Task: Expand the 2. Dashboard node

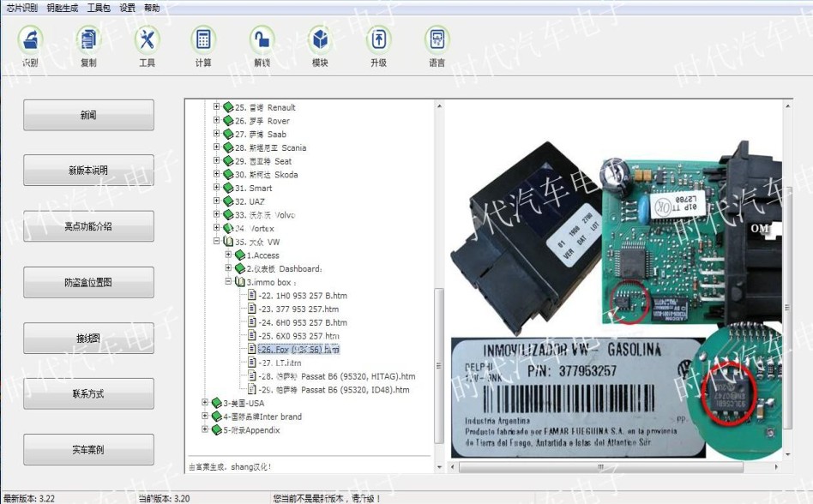Action: pos(228,267)
